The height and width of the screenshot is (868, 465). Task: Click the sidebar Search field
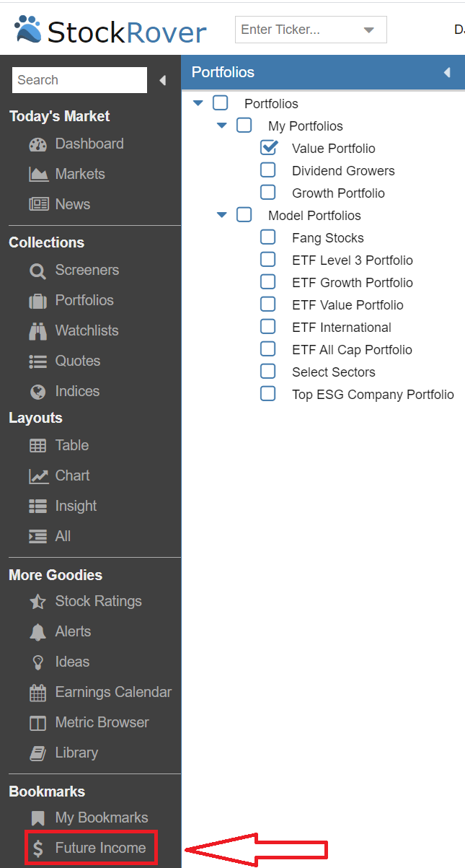coord(79,80)
